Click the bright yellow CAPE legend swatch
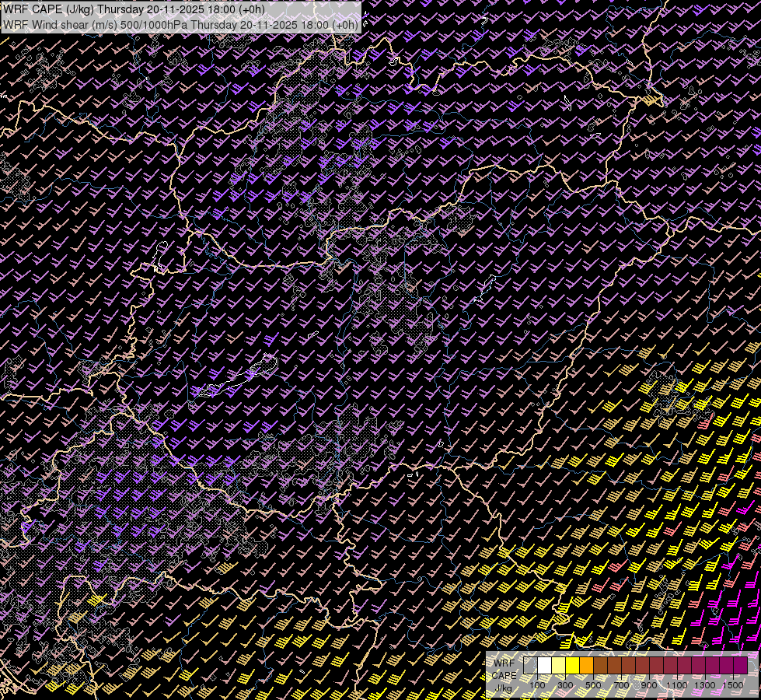The height and width of the screenshot is (700, 761). (x=573, y=666)
